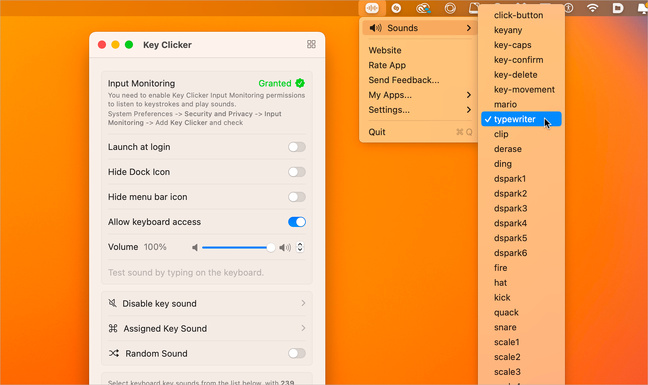Open the accessibility menu bar icon
Viewport: 648px width, 385px height.
point(569,8)
